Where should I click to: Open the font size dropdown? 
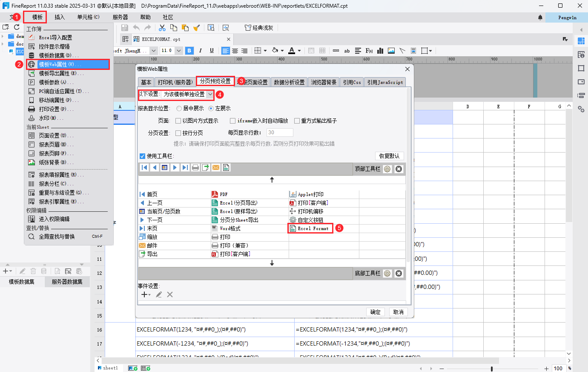[178, 50]
